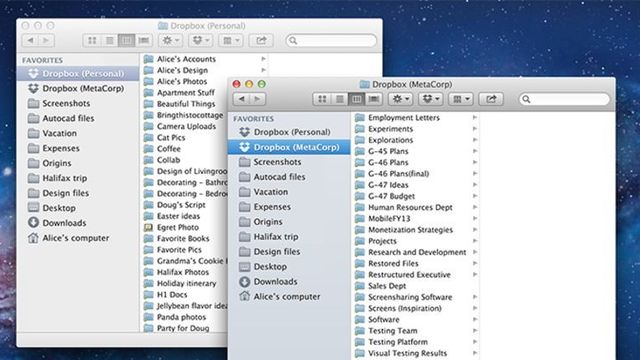Open the Dropbox toolbar menu in Personal window
Screen dimensions: 640x360
200,40
